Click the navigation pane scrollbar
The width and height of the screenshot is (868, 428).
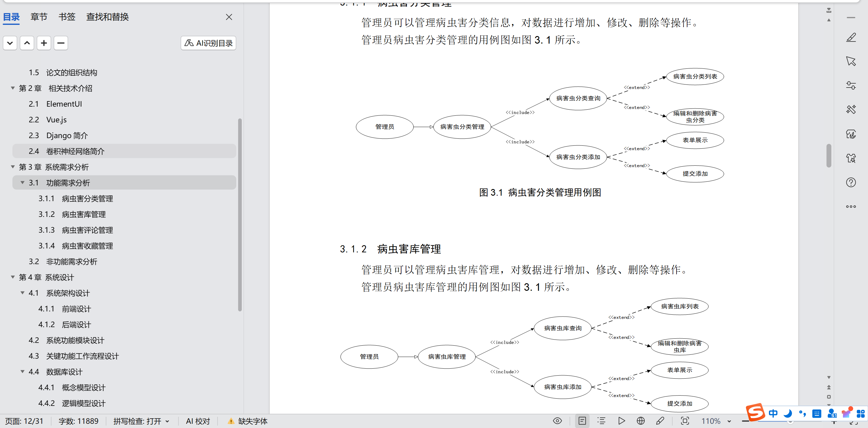tap(240, 215)
